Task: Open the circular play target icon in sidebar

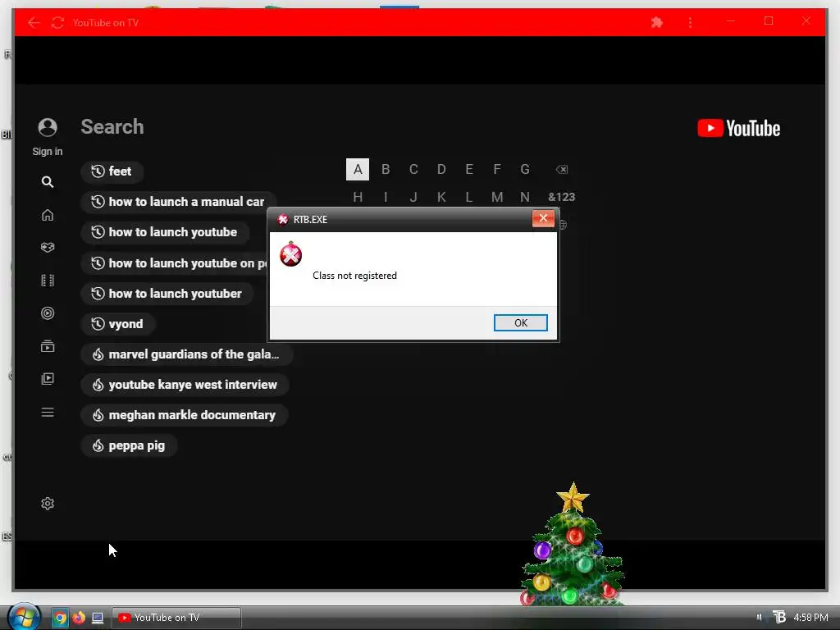Action: tap(48, 313)
